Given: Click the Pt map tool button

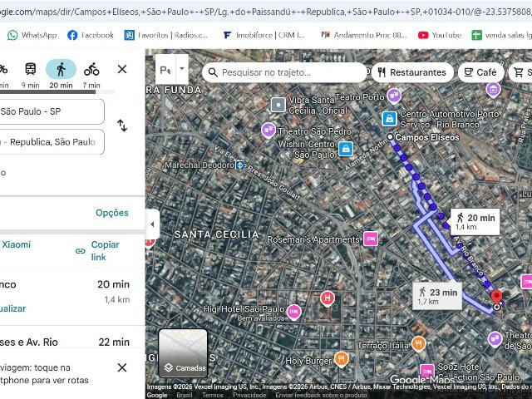Looking at the screenshot, I should [x=165, y=70].
